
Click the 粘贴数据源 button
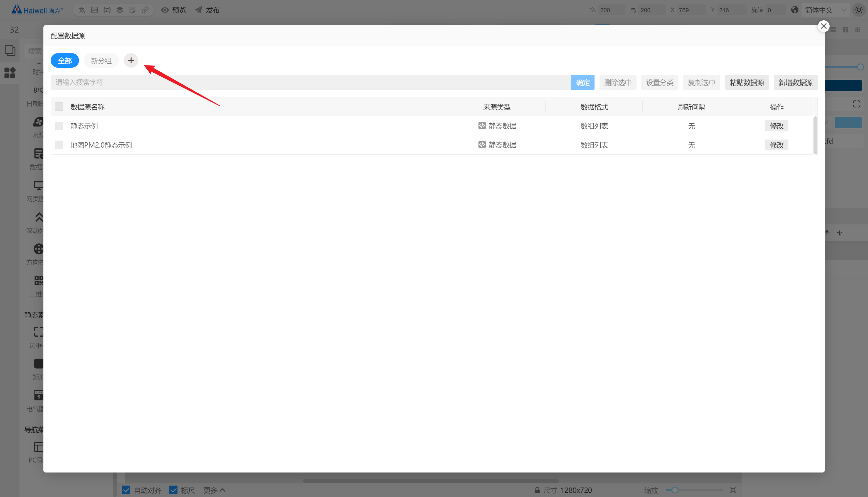click(x=747, y=82)
